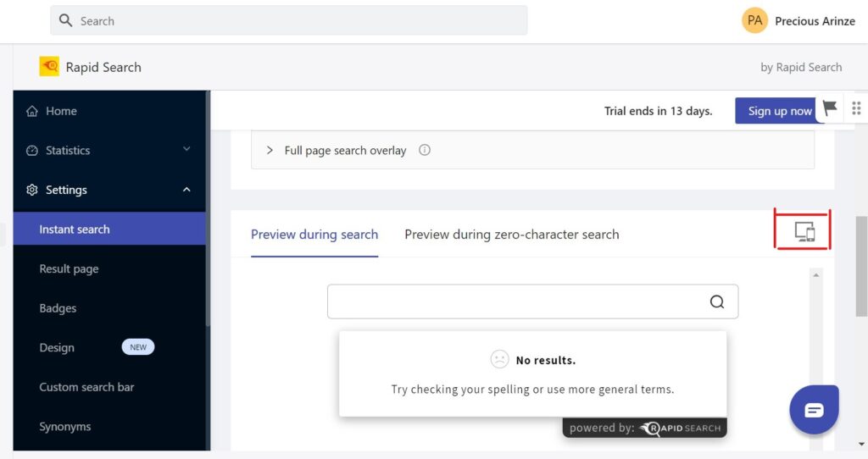Image resolution: width=868 pixels, height=459 pixels.
Task: Open the Badges settings
Action: pyautogui.click(x=58, y=308)
